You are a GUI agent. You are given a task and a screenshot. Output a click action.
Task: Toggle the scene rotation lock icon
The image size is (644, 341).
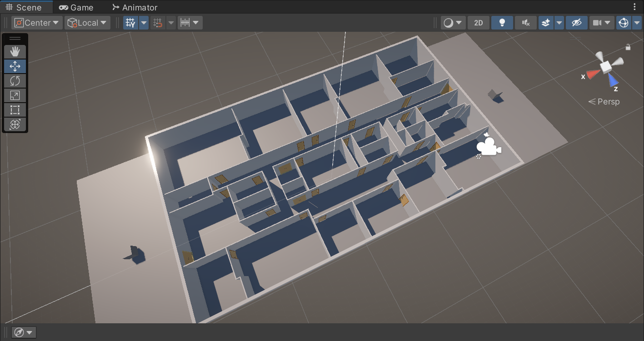[x=628, y=47]
